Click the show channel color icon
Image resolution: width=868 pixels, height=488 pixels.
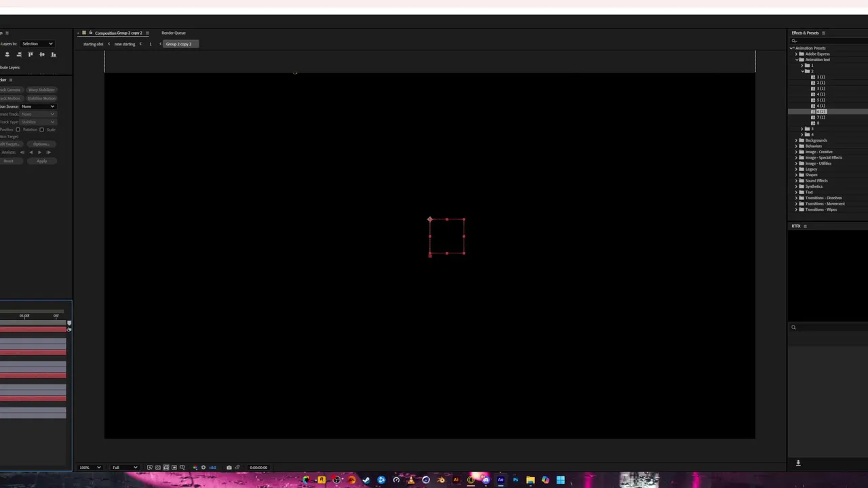point(195,468)
